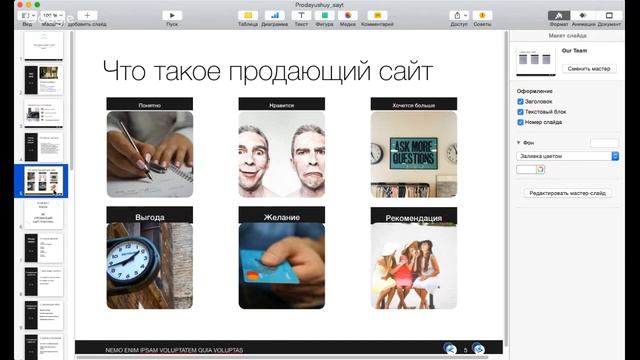Select slide 7 thumbnail in navigator

pyautogui.click(x=44, y=248)
